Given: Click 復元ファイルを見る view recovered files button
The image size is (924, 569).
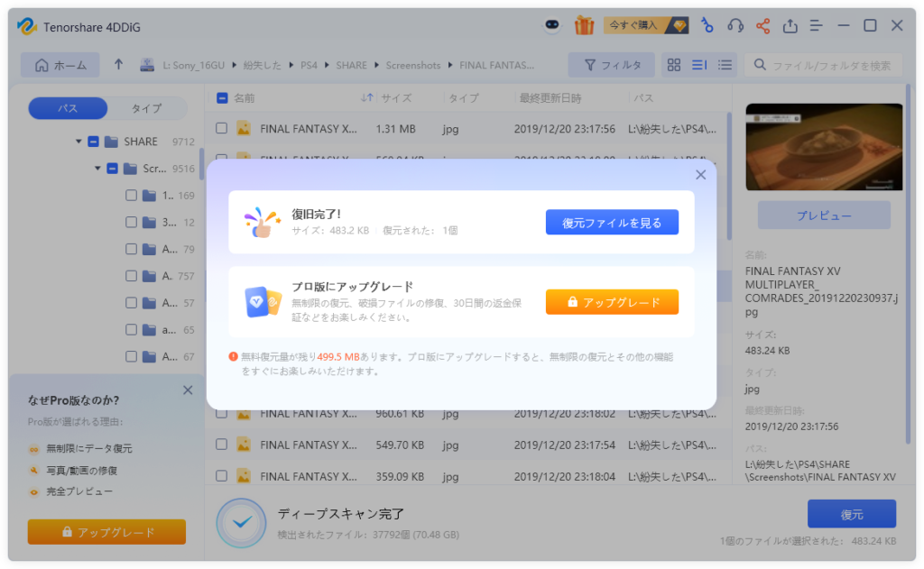Looking at the screenshot, I should pyautogui.click(x=612, y=223).
